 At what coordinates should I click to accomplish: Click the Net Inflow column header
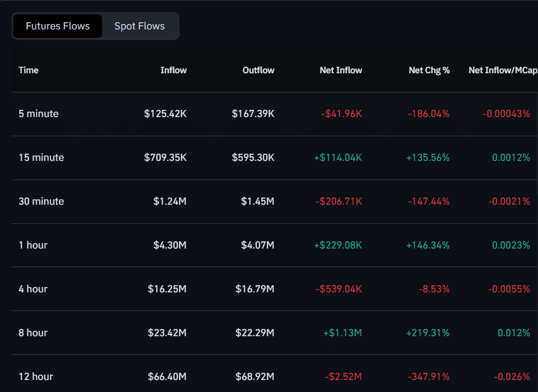click(x=340, y=70)
